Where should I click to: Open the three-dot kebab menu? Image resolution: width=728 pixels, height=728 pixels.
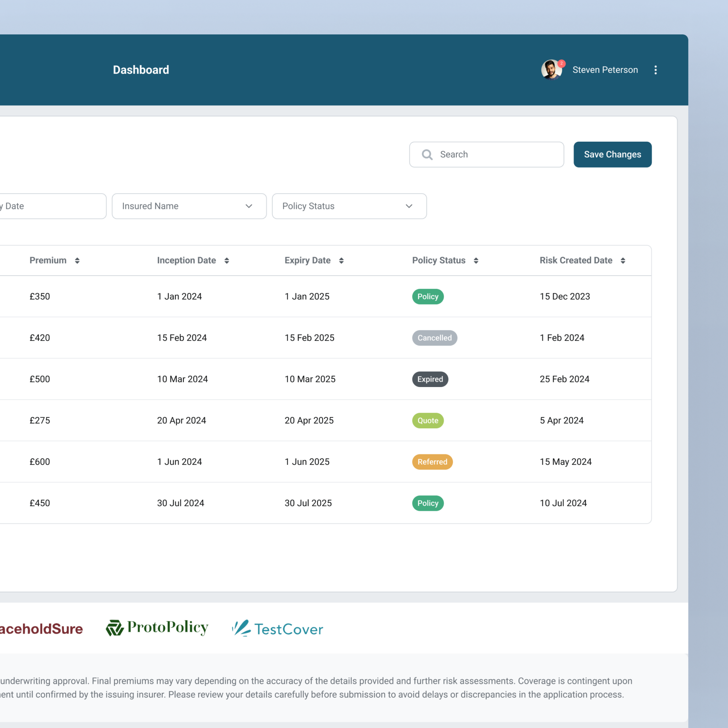[655, 70]
